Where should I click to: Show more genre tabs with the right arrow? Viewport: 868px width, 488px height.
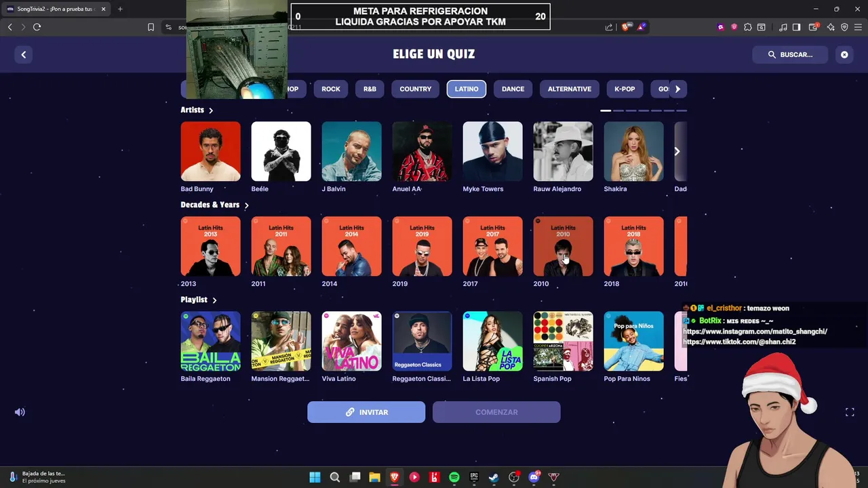[x=677, y=89]
